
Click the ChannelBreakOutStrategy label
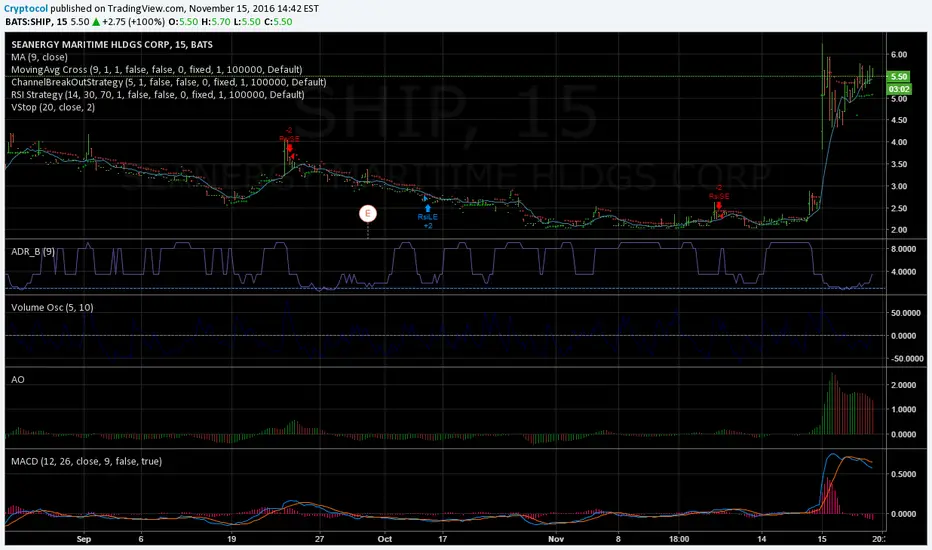coord(169,82)
